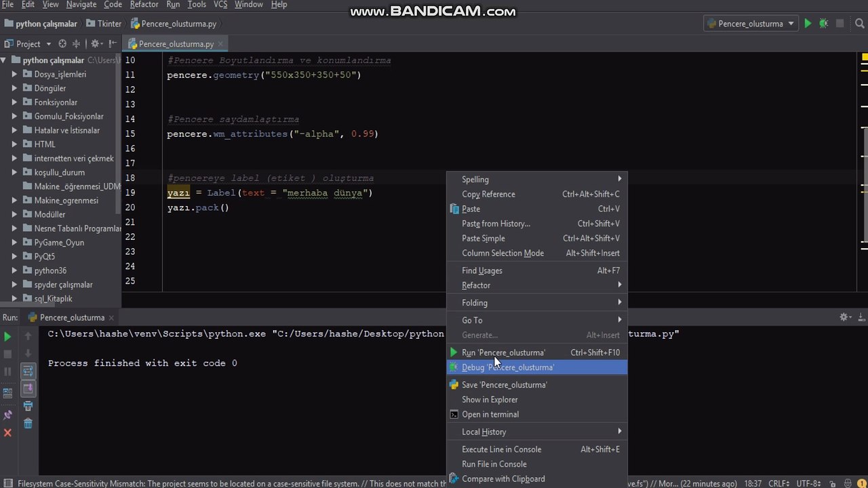
Task: Click Tkinter breadcrumb in navigation bar
Action: 104,24
